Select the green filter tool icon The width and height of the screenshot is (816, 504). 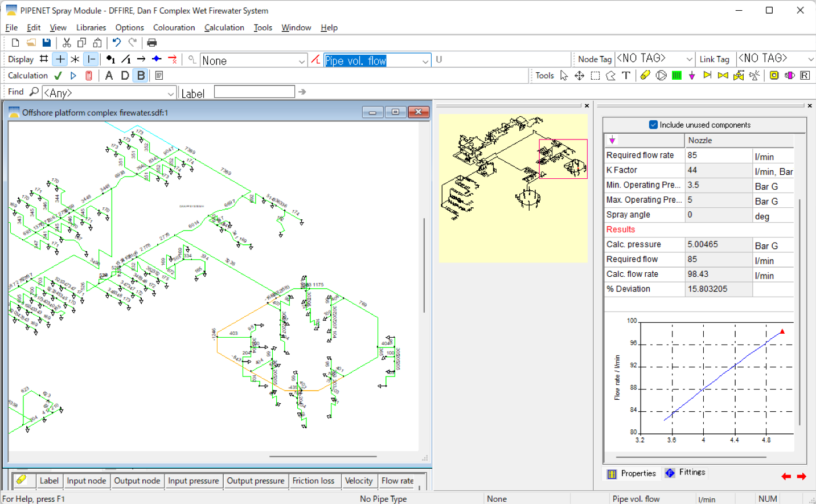point(676,75)
